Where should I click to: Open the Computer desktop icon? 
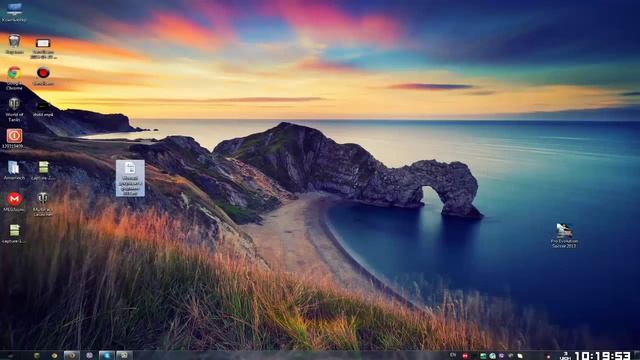(14, 12)
